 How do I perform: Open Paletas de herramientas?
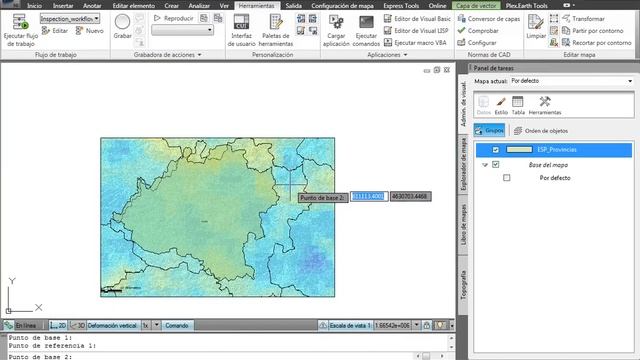pyautogui.click(x=276, y=30)
